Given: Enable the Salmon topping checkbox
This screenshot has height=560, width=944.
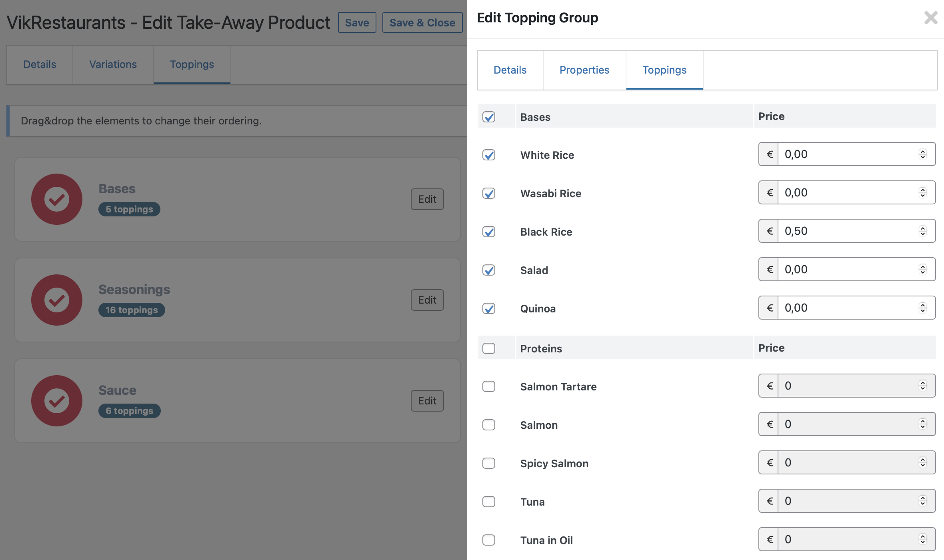Looking at the screenshot, I should (x=489, y=425).
